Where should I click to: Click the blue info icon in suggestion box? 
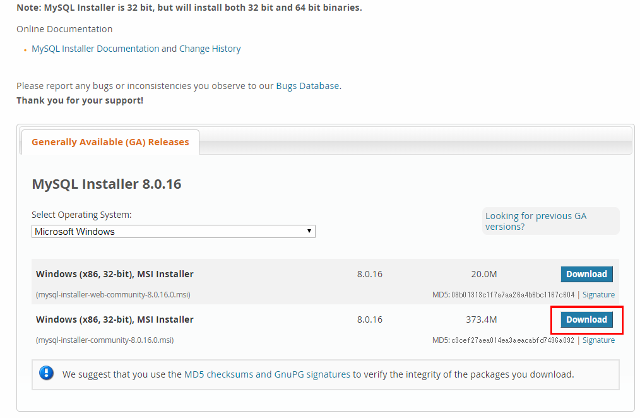[x=46, y=374]
